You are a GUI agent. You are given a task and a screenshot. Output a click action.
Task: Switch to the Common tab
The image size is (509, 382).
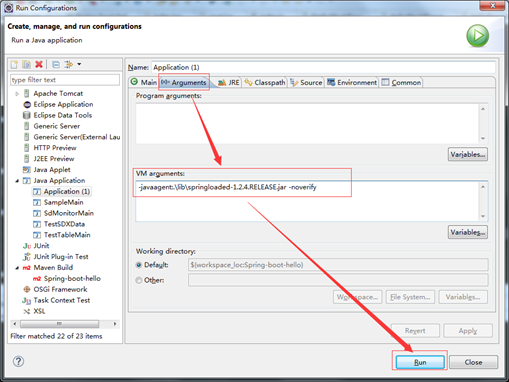[401, 82]
